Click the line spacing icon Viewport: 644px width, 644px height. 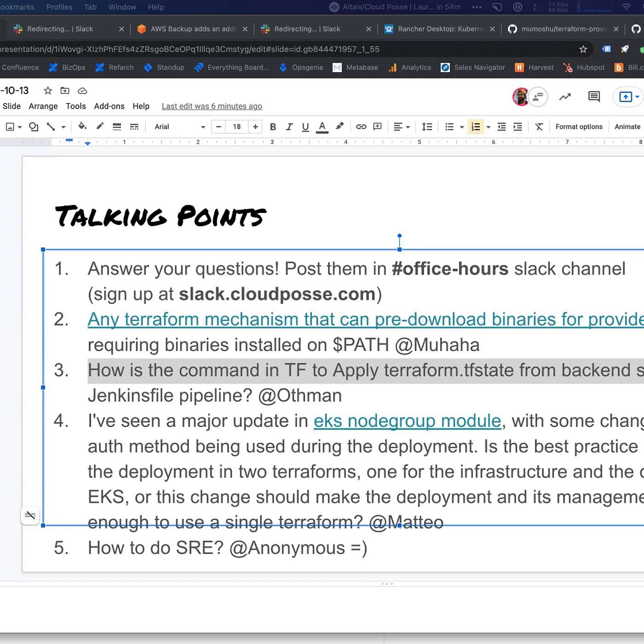click(x=427, y=126)
